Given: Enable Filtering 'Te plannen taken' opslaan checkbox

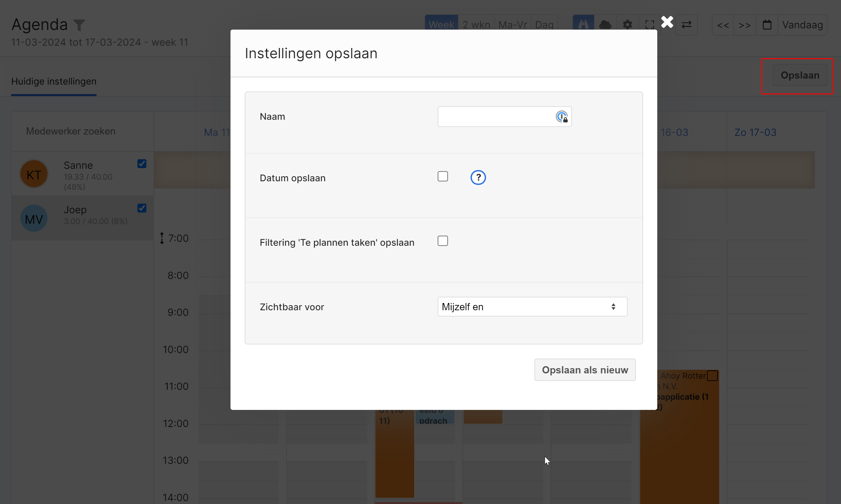Looking at the screenshot, I should (x=443, y=241).
